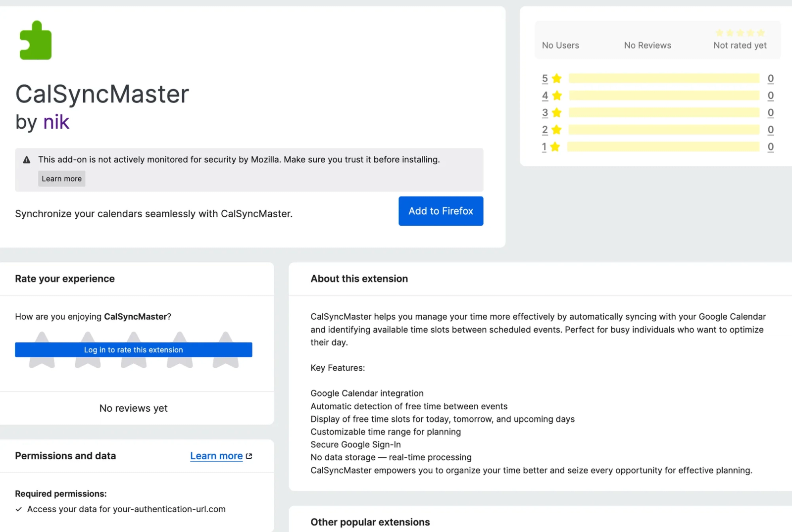Click the 4-star row review count
This screenshot has width=792, height=532.
tap(771, 96)
